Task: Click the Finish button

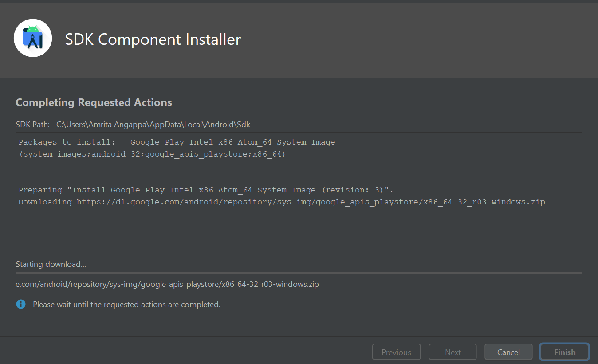Action: (564, 352)
